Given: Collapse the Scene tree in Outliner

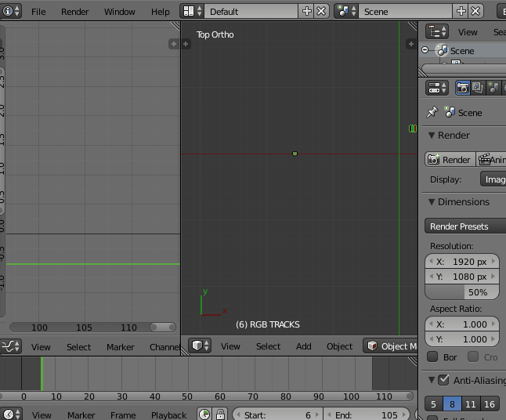Looking at the screenshot, I should pos(425,50).
